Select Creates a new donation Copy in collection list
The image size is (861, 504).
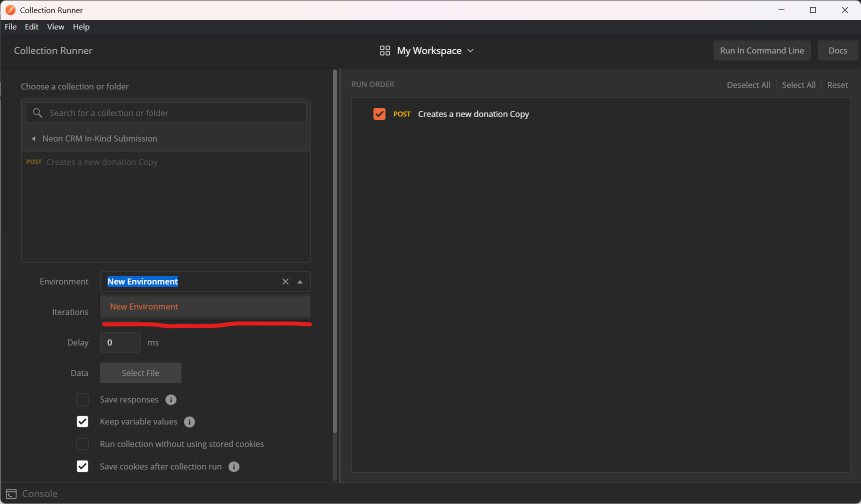coord(102,162)
